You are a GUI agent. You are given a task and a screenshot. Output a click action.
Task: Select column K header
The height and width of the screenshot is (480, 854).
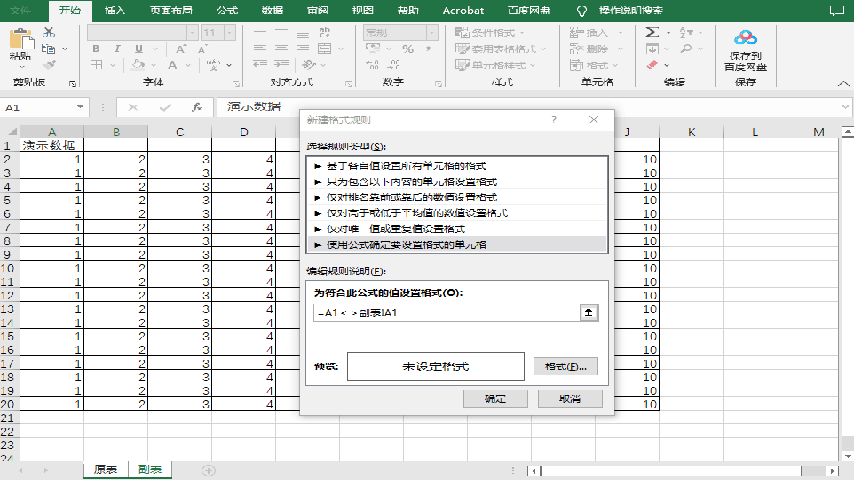pyautogui.click(x=691, y=132)
